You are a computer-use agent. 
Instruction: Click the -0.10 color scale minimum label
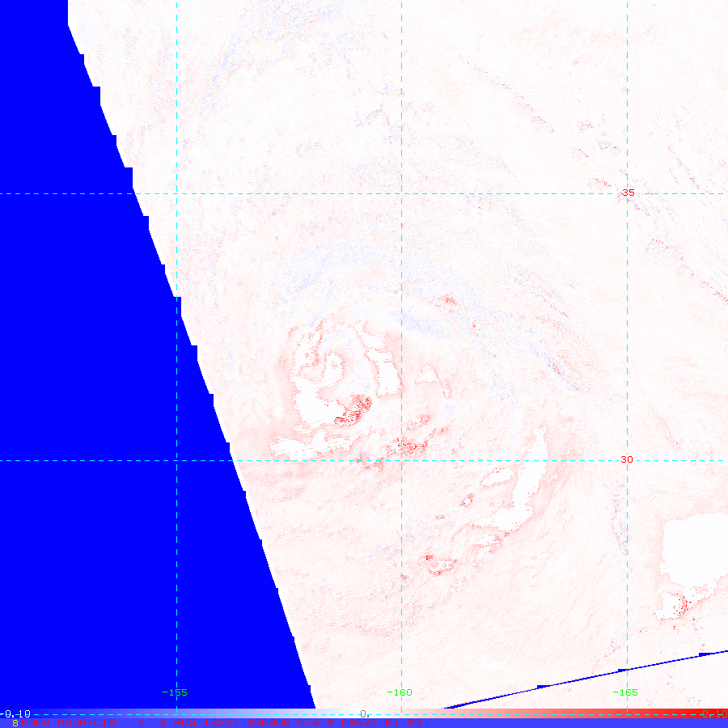point(16,713)
